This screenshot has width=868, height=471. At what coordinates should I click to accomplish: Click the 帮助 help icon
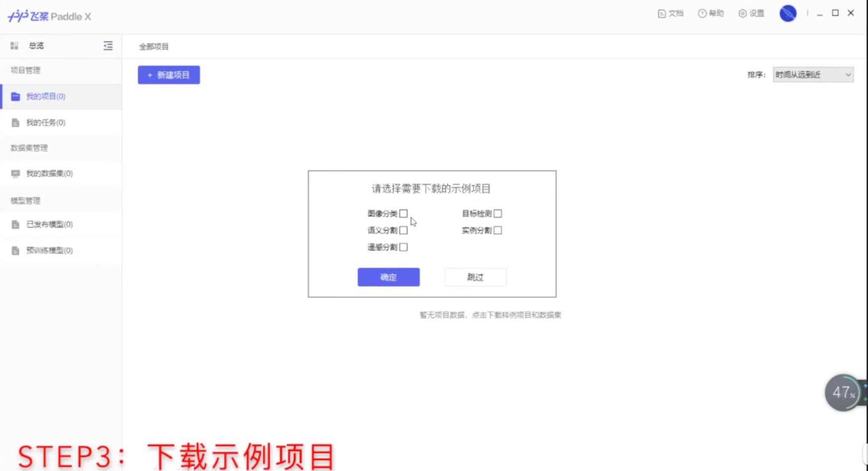pos(701,13)
